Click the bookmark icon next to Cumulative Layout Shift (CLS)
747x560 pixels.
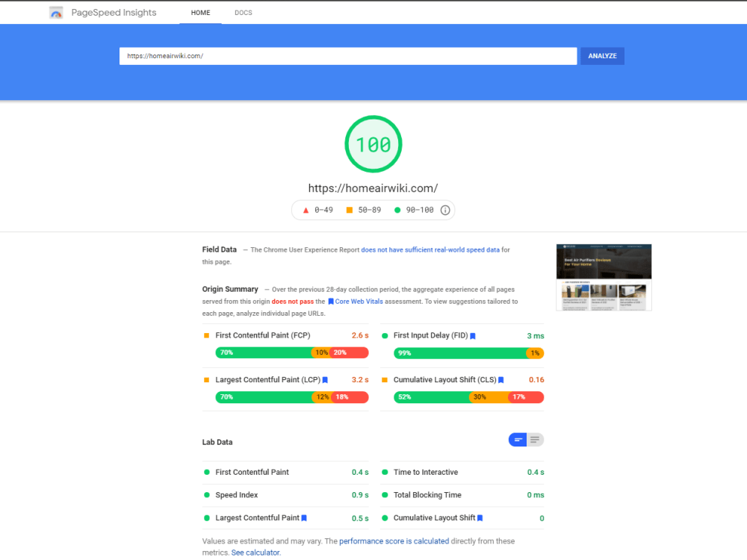[500, 380]
